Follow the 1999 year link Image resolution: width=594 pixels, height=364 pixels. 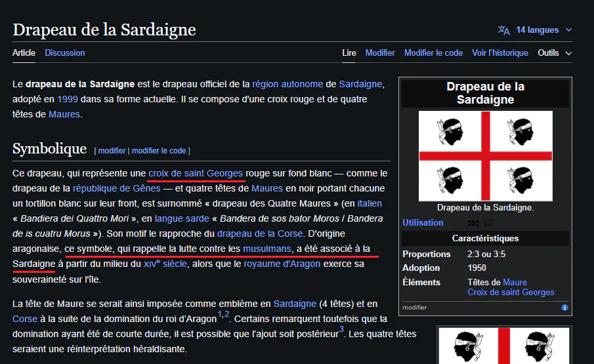pyautogui.click(x=68, y=99)
